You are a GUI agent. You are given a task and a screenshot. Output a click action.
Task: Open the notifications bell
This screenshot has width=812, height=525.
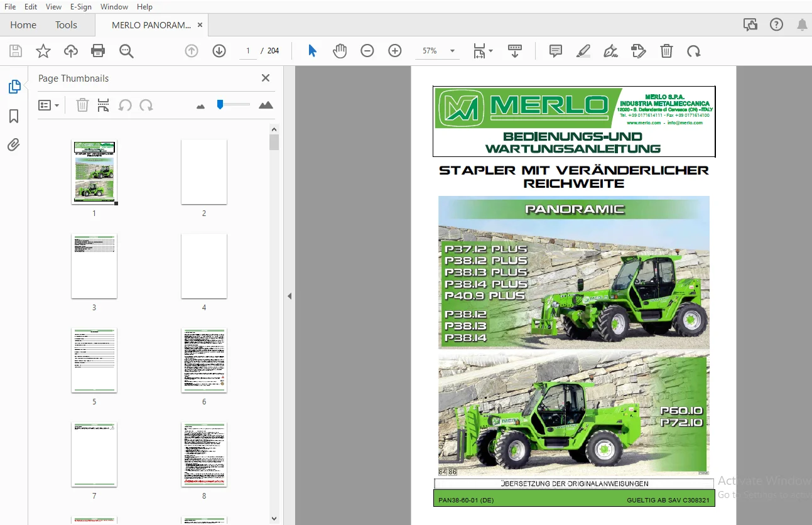[802, 24]
